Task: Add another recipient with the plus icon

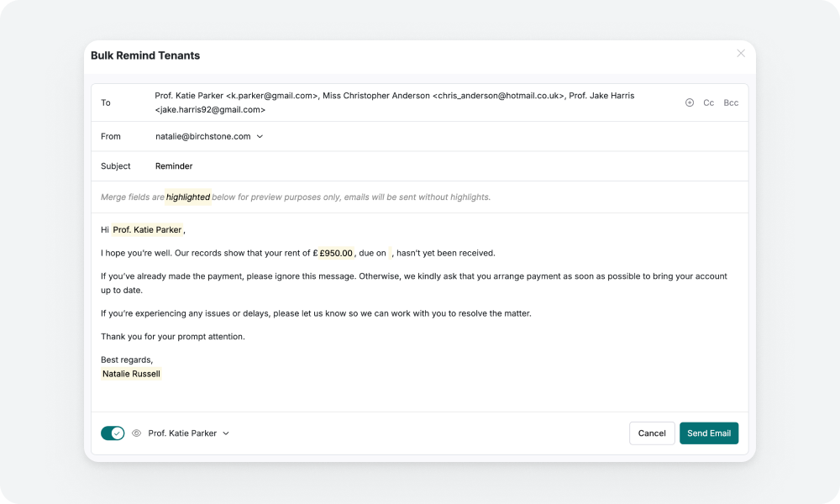Action: tap(690, 102)
